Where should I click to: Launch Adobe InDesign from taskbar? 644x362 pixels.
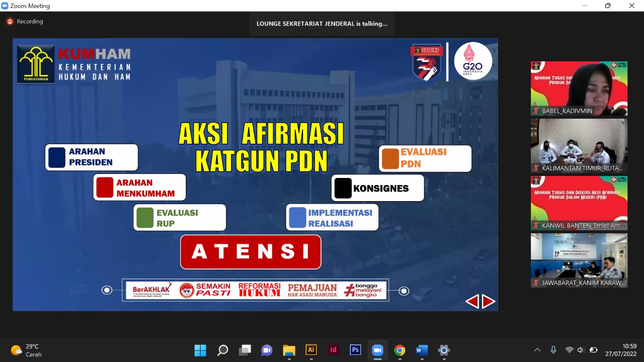333,350
